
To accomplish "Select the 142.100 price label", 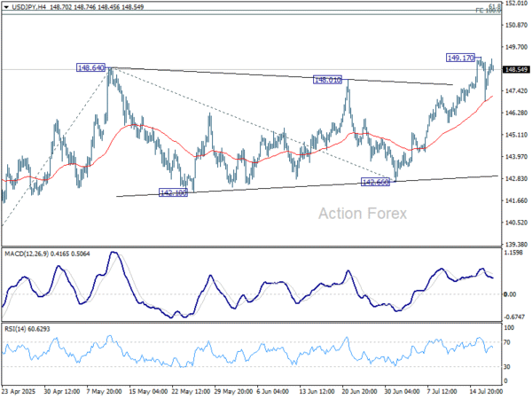I will coord(173,192).
